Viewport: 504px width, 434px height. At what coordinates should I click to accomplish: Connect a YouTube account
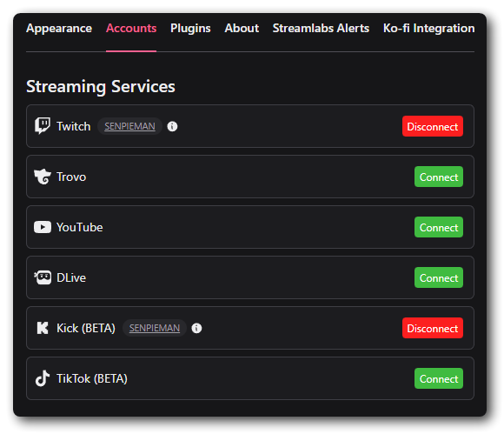tap(439, 227)
